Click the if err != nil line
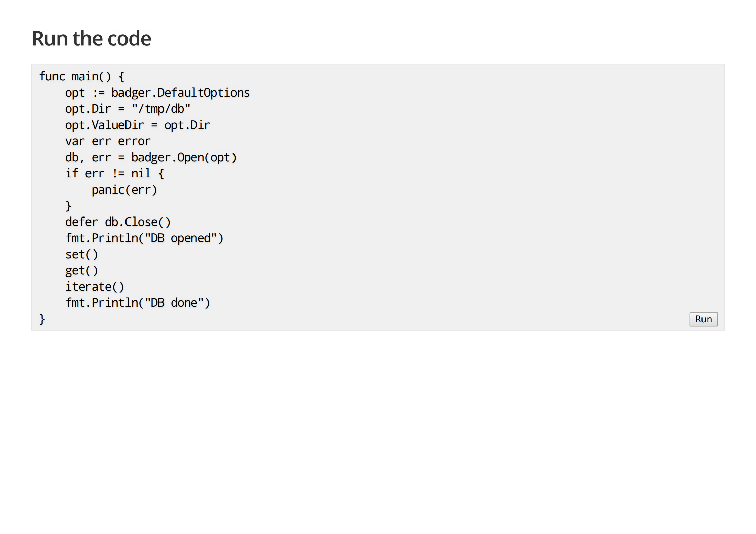Image resolution: width=756 pixels, height=534 pixels. (114, 173)
